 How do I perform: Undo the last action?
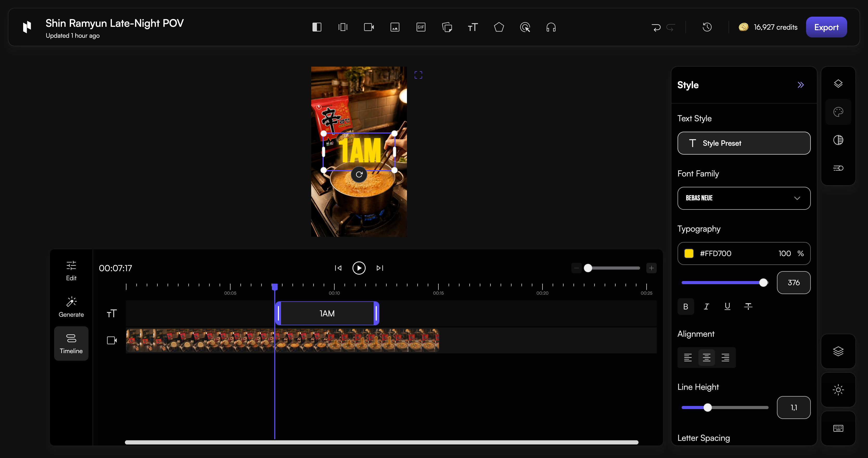(x=656, y=27)
